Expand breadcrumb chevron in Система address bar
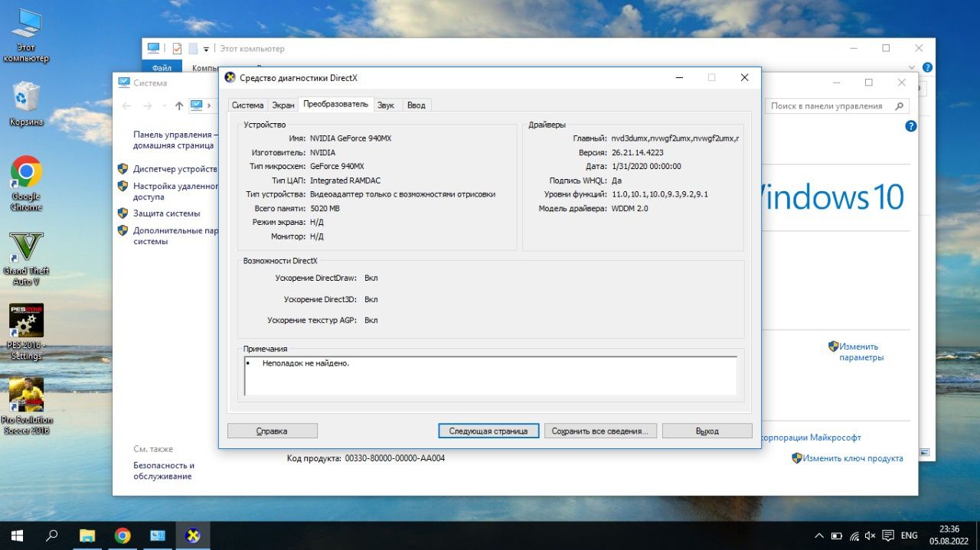 209,106
